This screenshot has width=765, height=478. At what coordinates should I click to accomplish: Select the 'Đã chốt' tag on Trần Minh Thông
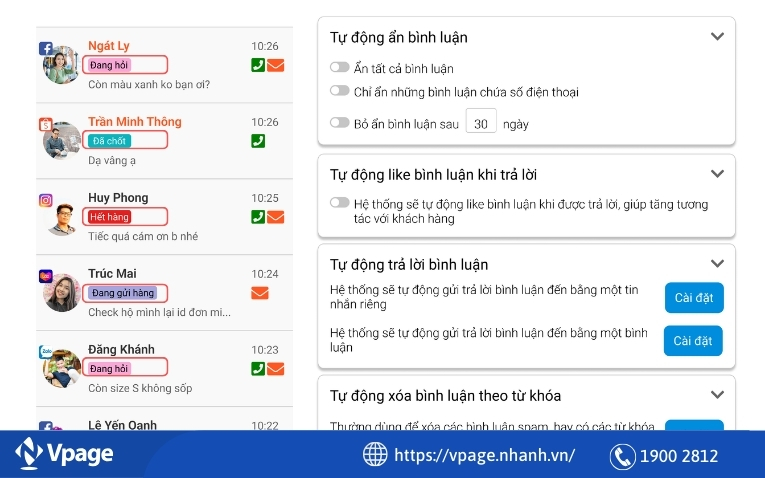pyautogui.click(x=109, y=141)
